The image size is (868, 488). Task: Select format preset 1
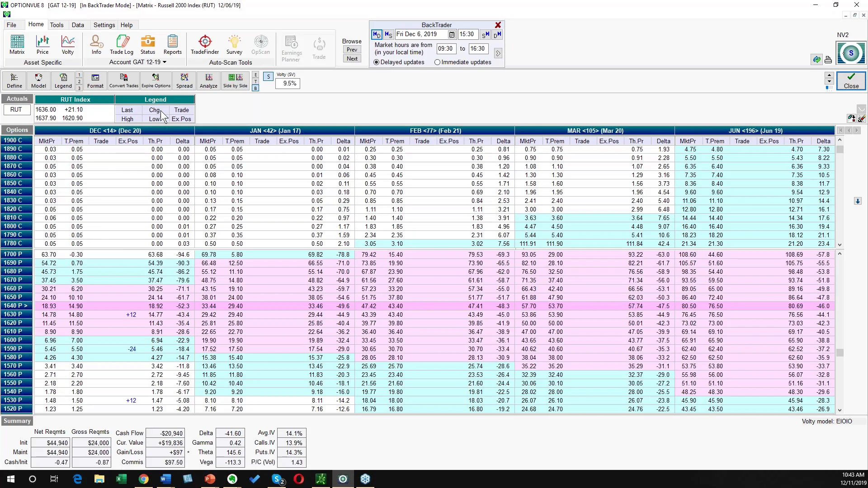click(x=79, y=75)
